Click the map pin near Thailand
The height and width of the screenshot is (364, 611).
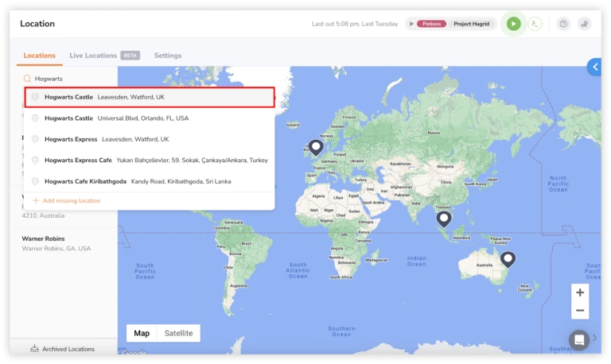[444, 219]
